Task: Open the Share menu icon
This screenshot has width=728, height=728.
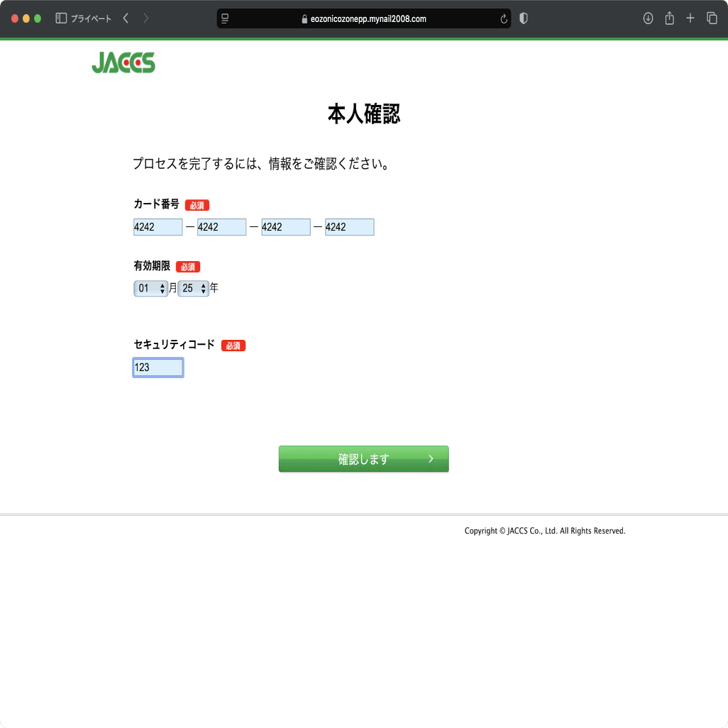Action: (x=669, y=18)
